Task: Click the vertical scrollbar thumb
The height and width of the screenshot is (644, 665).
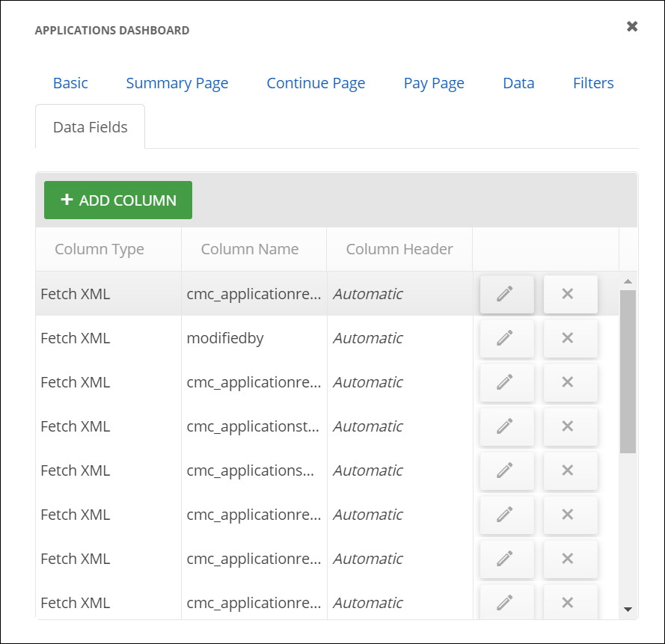Action: 628,370
